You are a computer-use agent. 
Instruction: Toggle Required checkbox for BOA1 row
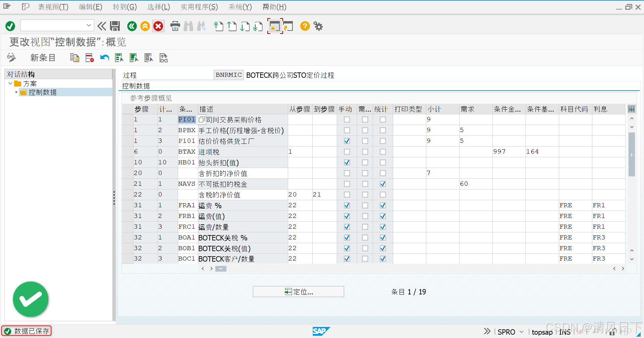click(x=365, y=237)
